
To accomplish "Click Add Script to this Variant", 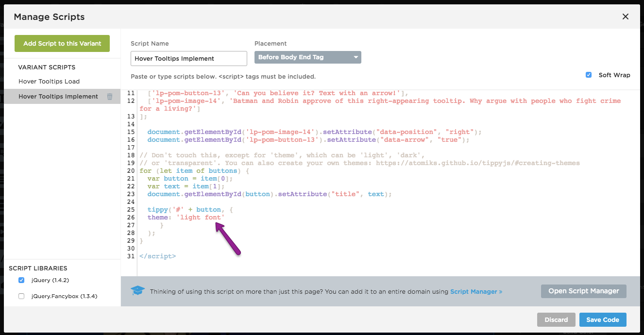I will pyautogui.click(x=62, y=43).
